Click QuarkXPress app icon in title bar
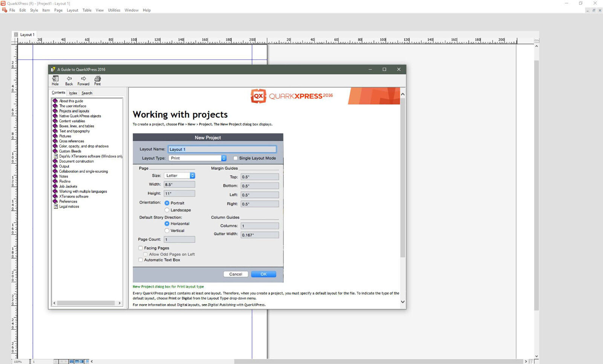This screenshot has width=603, height=364. coord(3,3)
